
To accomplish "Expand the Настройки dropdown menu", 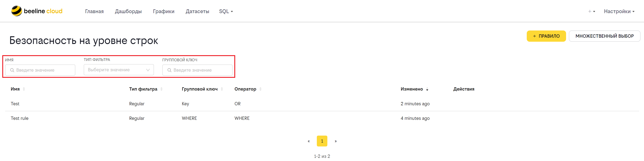I will click(619, 12).
